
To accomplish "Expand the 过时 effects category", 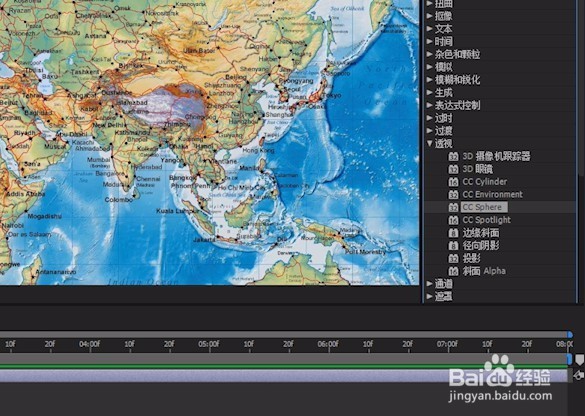I will (x=430, y=118).
